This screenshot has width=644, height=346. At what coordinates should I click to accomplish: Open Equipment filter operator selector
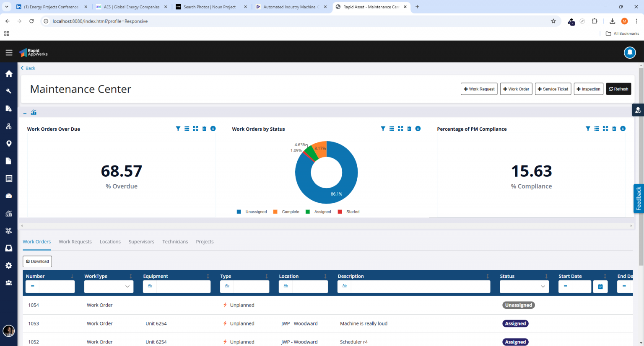pos(150,287)
